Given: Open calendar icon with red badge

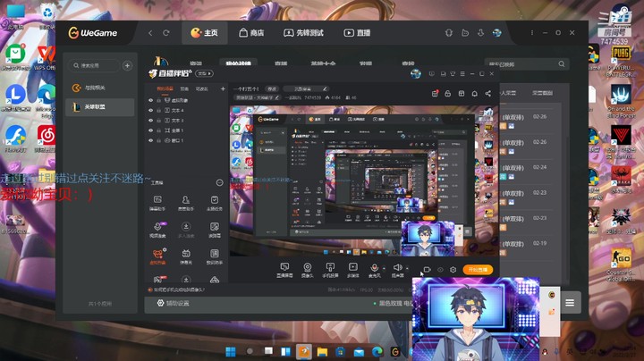Looking at the screenshot, I should pyautogui.click(x=435, y=94).
